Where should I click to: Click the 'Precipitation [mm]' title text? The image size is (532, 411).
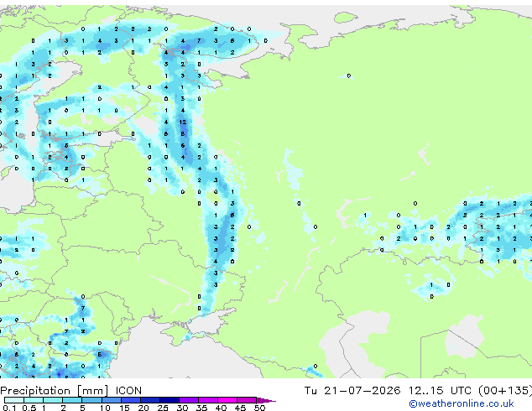(x=55, y=391)
